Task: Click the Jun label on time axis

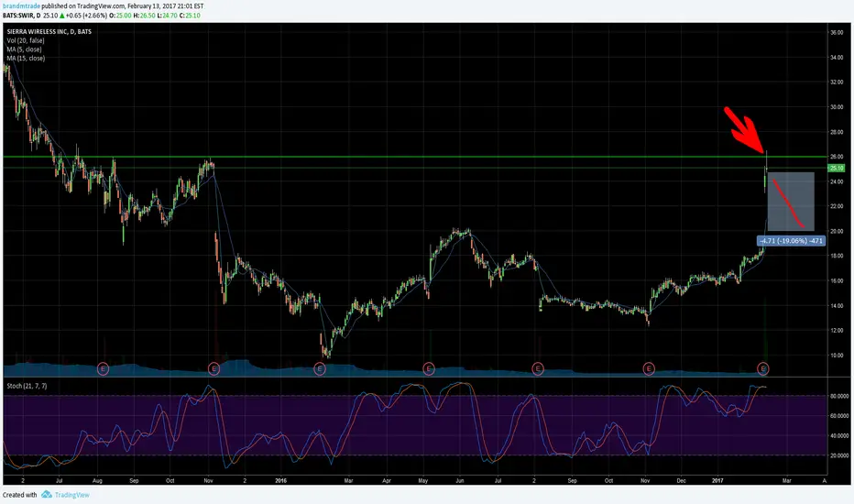Action: click(460, 480)
